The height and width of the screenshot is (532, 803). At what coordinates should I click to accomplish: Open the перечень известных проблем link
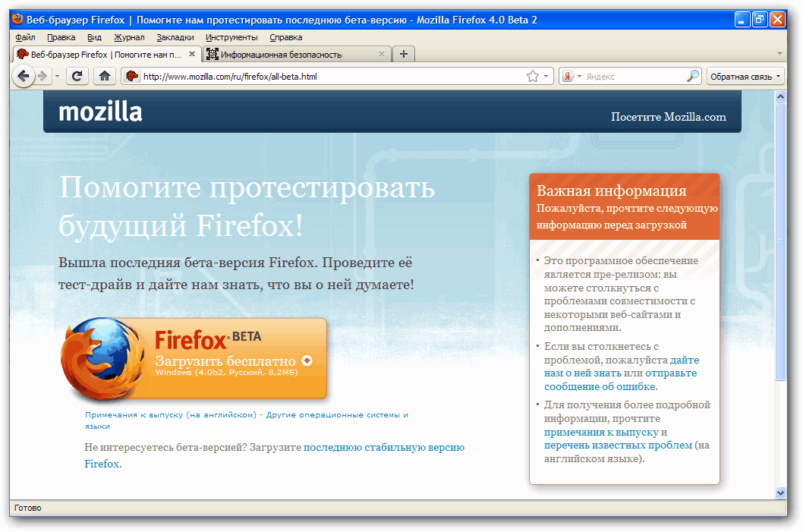tap(618, 445)
